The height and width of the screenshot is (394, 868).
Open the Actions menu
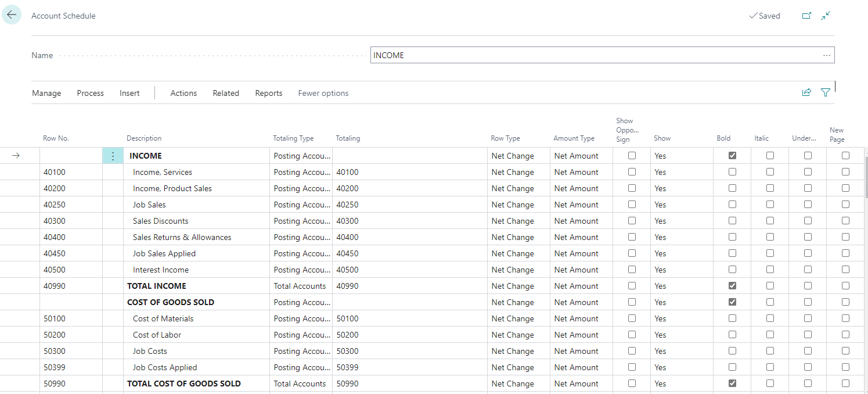[x=183, y=93]
